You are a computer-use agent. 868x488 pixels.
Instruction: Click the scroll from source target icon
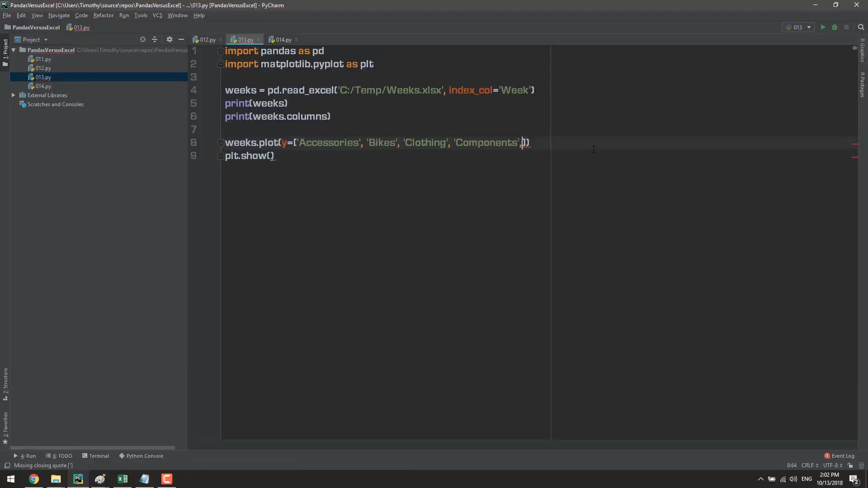pyautogui.click(x=142, y=39)
